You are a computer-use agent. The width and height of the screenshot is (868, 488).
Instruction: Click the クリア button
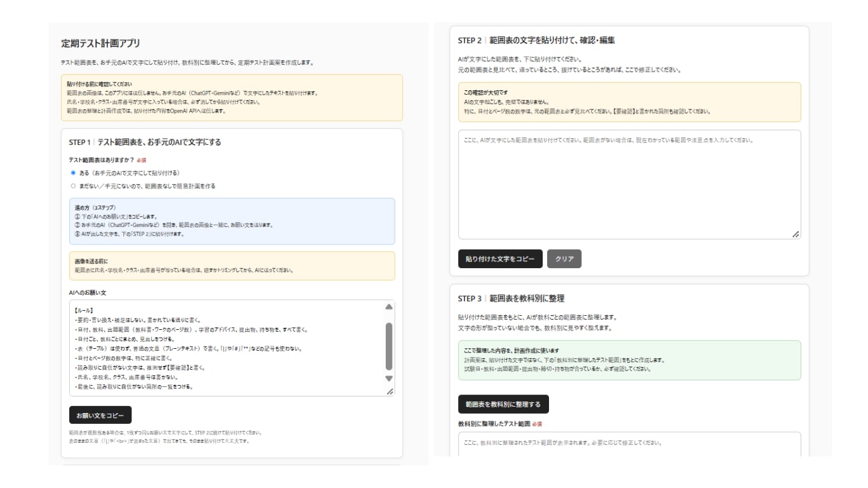coord(564,259)
